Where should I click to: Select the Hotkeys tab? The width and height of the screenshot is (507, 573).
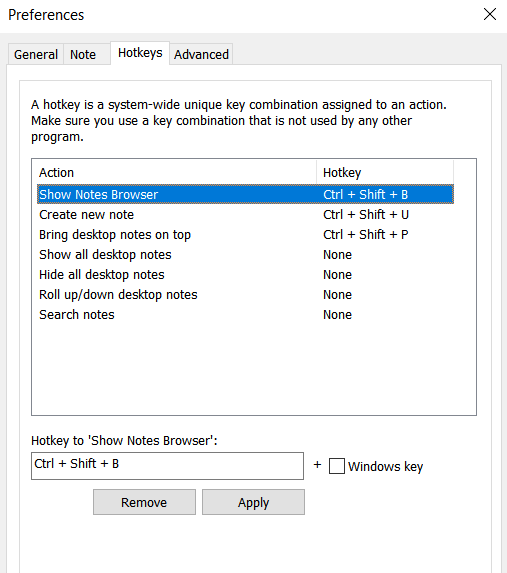point(140,53)
